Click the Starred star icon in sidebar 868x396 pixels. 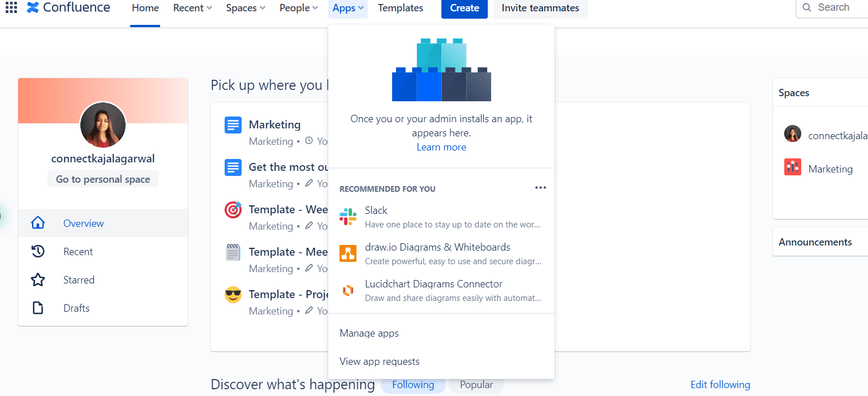pyautogui.click(x=37, y=279)
